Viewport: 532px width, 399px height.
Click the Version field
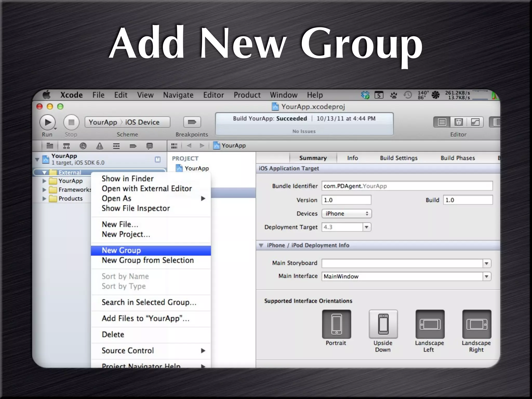click(x=346, y=200)
